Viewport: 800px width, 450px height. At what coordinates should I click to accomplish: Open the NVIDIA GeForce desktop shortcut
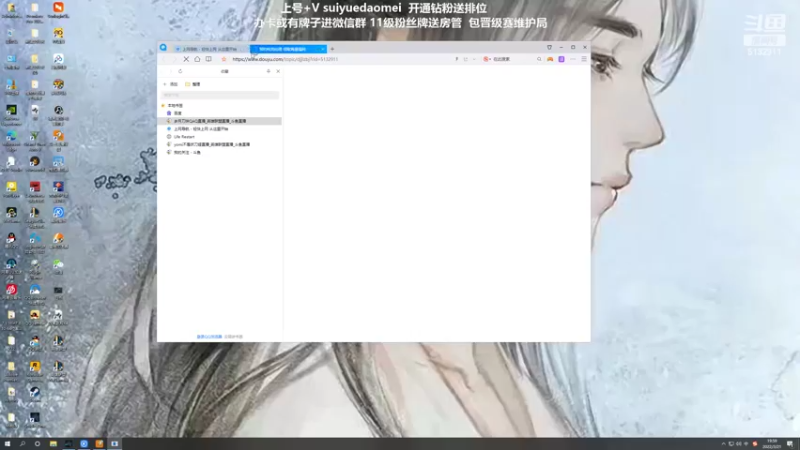11,112
